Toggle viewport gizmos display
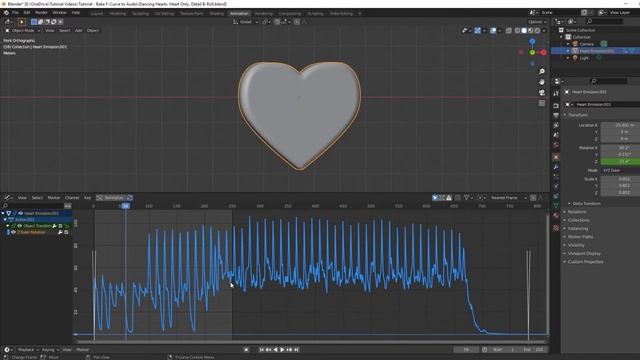640x360 pixels. pyautogui.click(x=478, y=31)
